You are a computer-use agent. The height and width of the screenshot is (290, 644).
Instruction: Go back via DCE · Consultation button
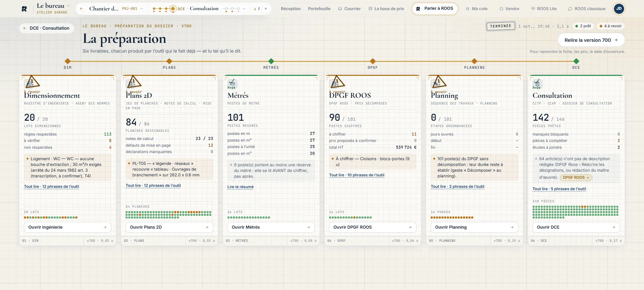(46, 28)
